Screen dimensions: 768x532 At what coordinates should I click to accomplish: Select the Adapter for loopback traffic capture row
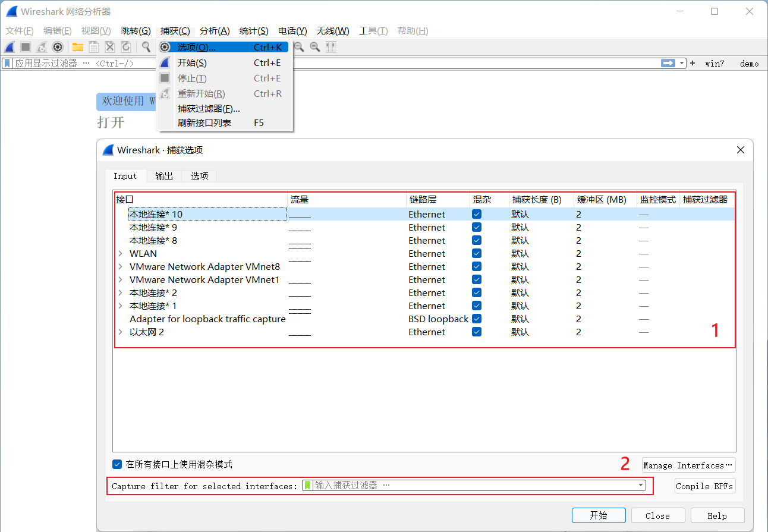click(x=425, y=319)
